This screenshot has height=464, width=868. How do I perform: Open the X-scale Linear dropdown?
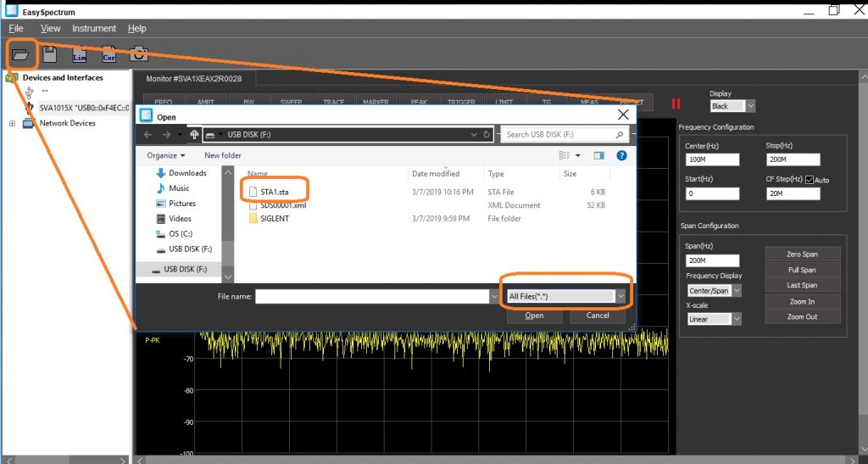pos(736,319)
